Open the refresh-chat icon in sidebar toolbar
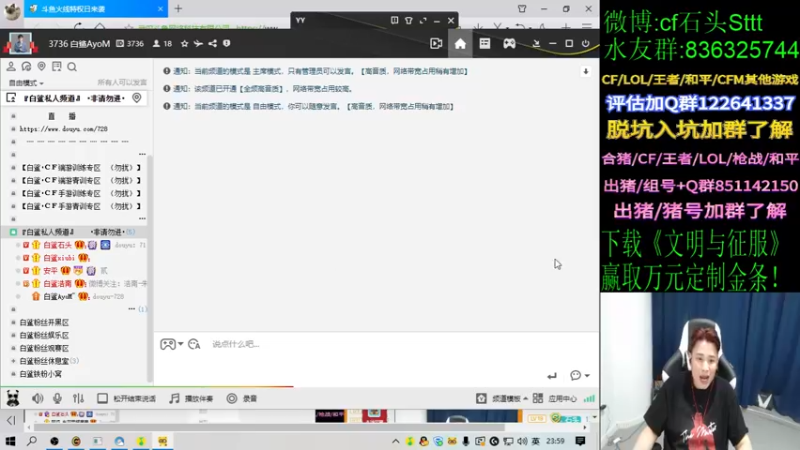The width and height of the screenshot is (800, 450). tap(26, 66)
